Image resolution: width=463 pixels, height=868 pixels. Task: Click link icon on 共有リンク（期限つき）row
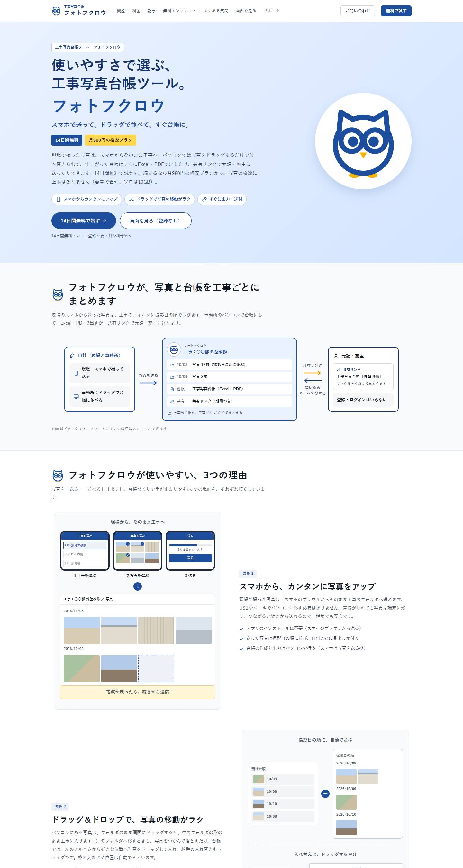coord(172,401)
